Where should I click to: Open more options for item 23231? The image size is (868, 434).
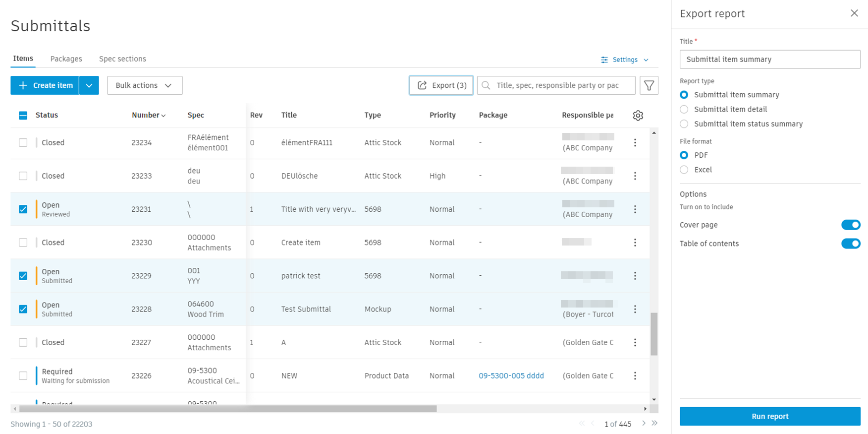tap(635, 209)
